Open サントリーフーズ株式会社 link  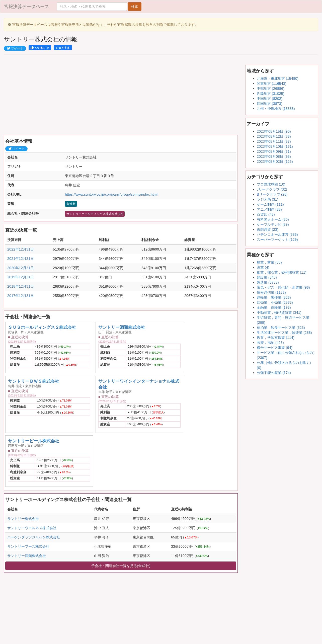coord(28,546)
